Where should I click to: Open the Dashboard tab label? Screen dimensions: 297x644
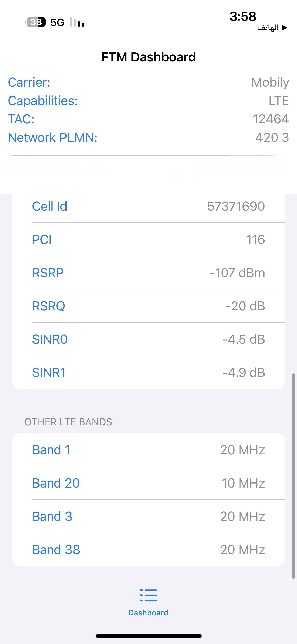coord(148,613)
